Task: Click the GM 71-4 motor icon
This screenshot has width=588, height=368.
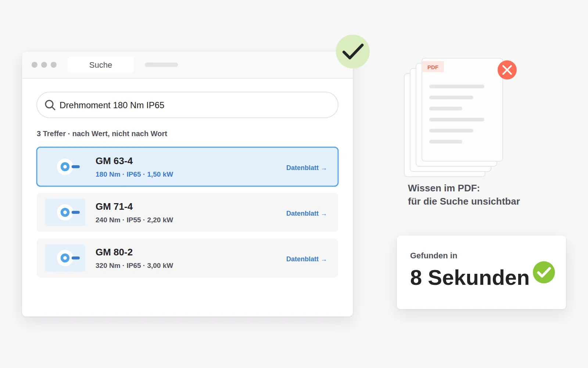Action: [x=65, y=212]
